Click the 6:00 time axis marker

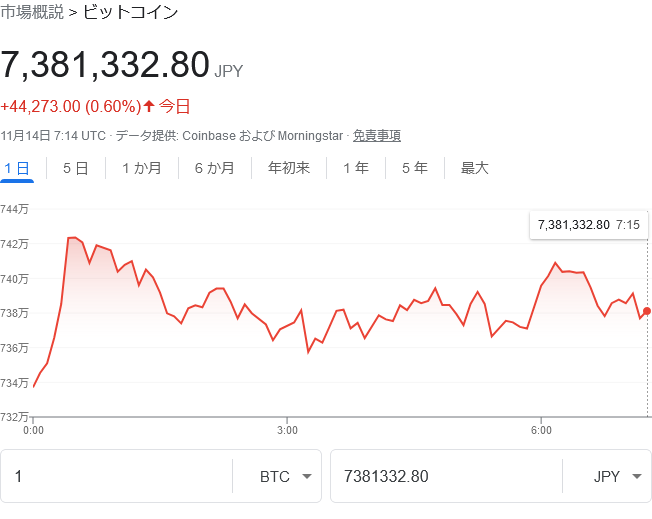pyautogui.click(x=541, y=430)
